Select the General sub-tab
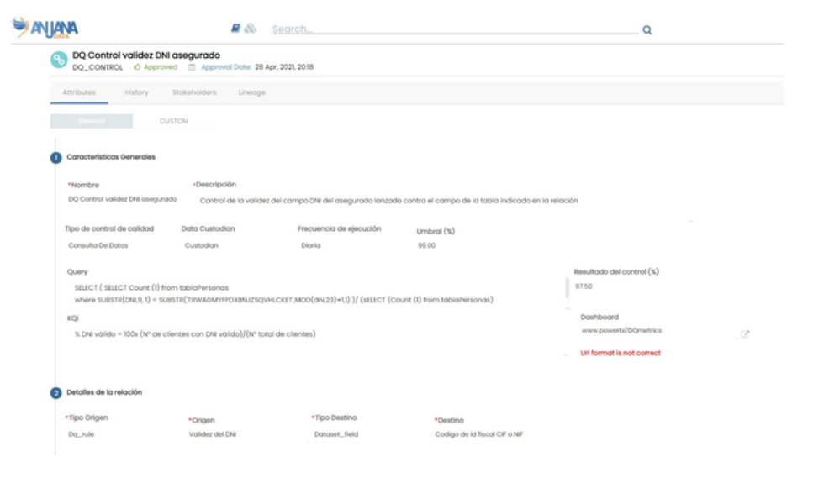Image resolution: width=824 pixels, height=504 pixels. click(92, 121)
